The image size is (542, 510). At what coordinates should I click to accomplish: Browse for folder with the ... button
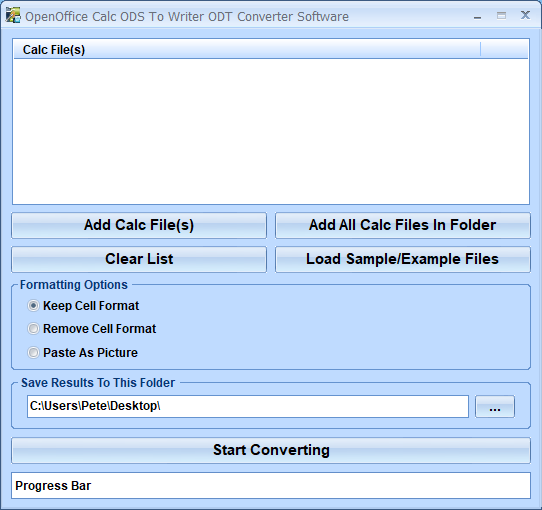point(495,407)
